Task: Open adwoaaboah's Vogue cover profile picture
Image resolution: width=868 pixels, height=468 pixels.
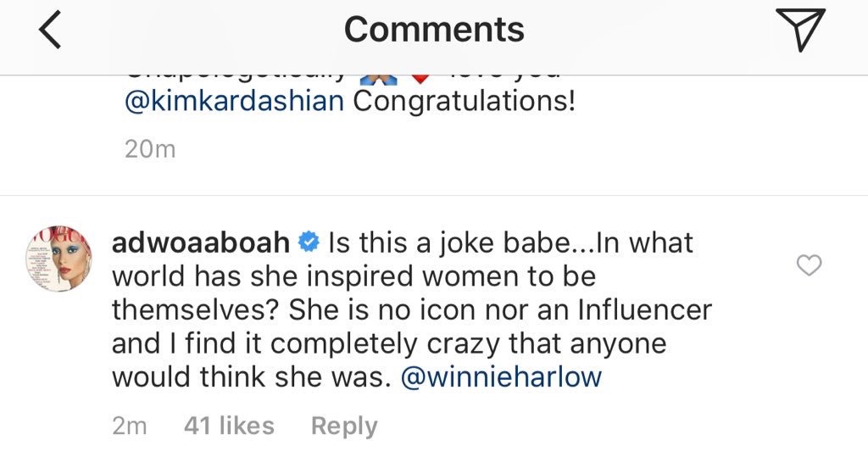Action: coord(58,259)
